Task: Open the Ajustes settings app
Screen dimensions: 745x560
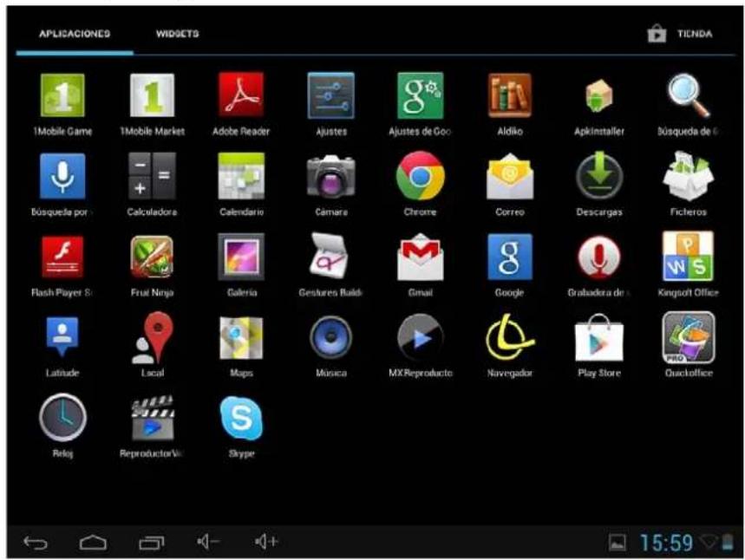Action: [x=330, y=95]
